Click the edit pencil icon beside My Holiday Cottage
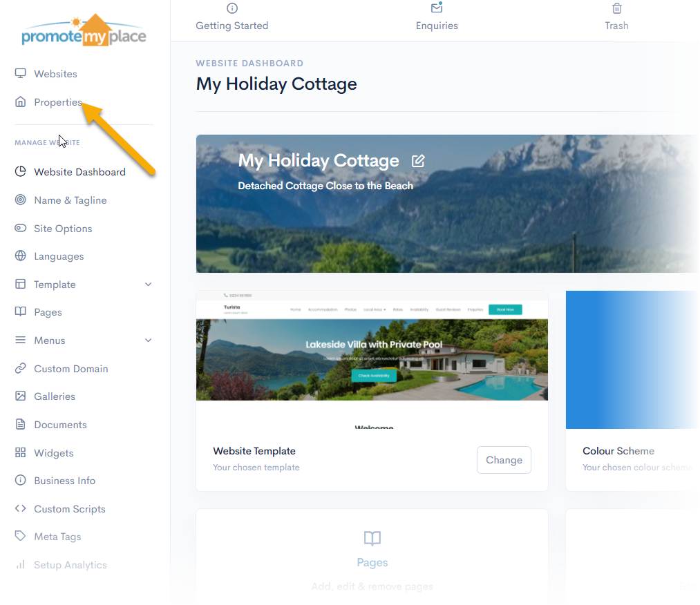This screenshot has height=605, width=700. [418, 161]
